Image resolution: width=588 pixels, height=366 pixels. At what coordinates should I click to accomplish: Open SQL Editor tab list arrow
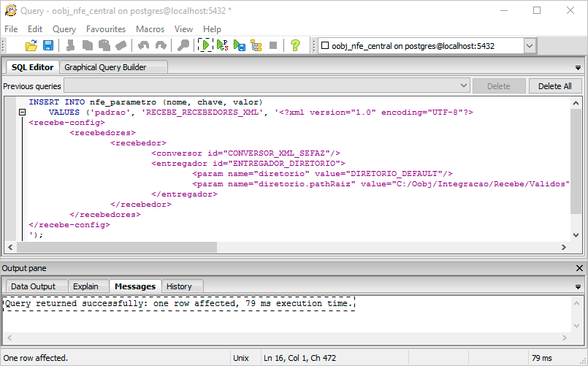coord(578,68)
